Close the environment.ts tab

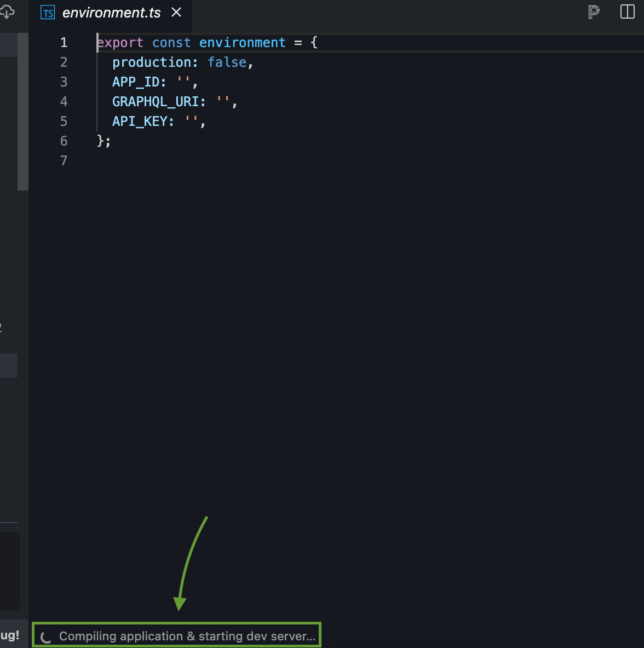pyautogui.click(x=176, y=12)
